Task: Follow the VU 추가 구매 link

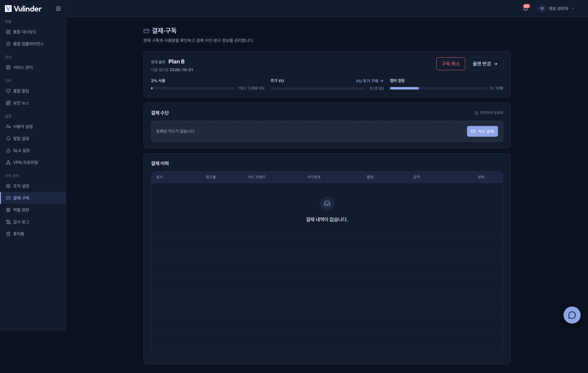Action: [x=369, y=81]
